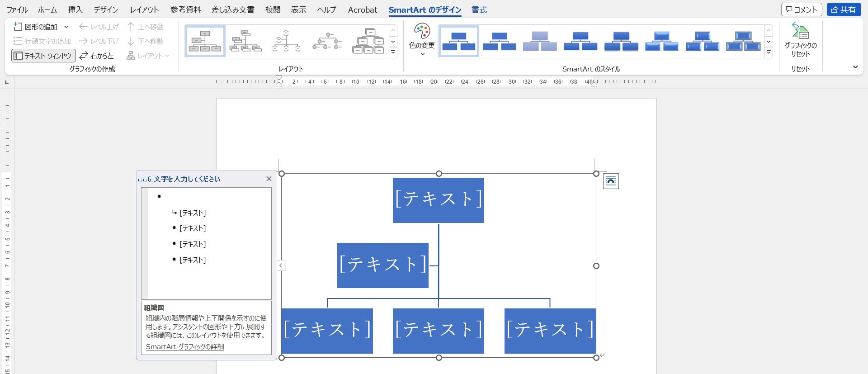Click the Add Shape (図形の追加) icon

(x=18, y=27)
